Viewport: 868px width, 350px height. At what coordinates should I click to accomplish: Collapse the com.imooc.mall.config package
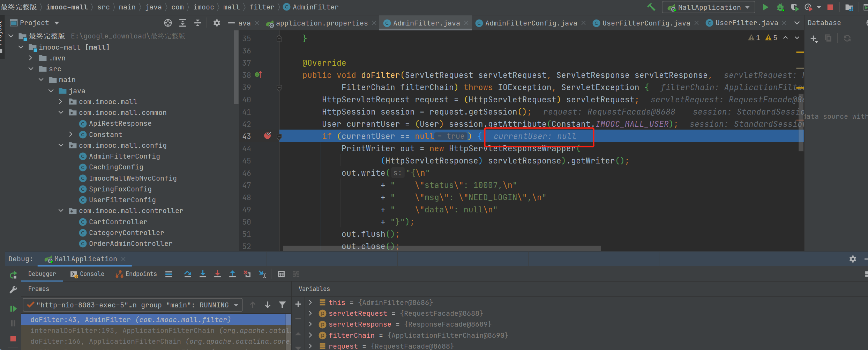61,145
